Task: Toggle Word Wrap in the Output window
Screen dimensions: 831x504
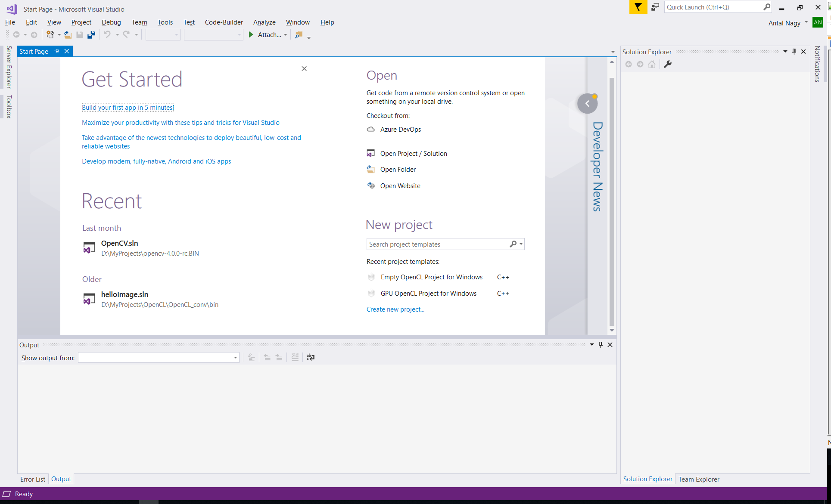Action: [310, 357]
